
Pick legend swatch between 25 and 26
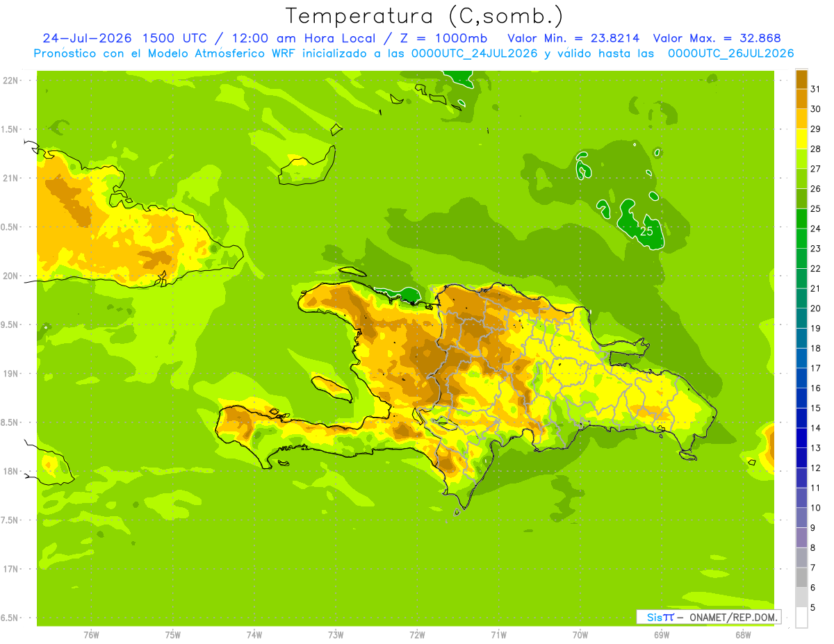[x=801, y=199]
